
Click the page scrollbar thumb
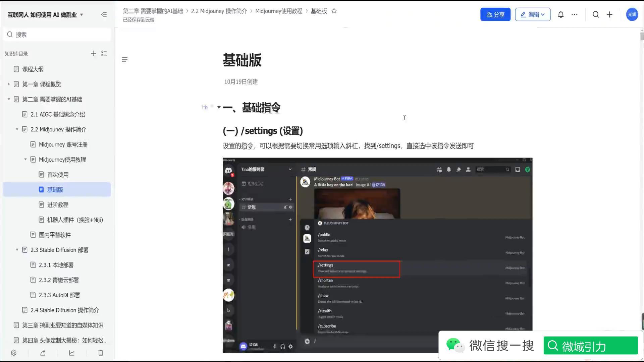click(x=642, y=36)
